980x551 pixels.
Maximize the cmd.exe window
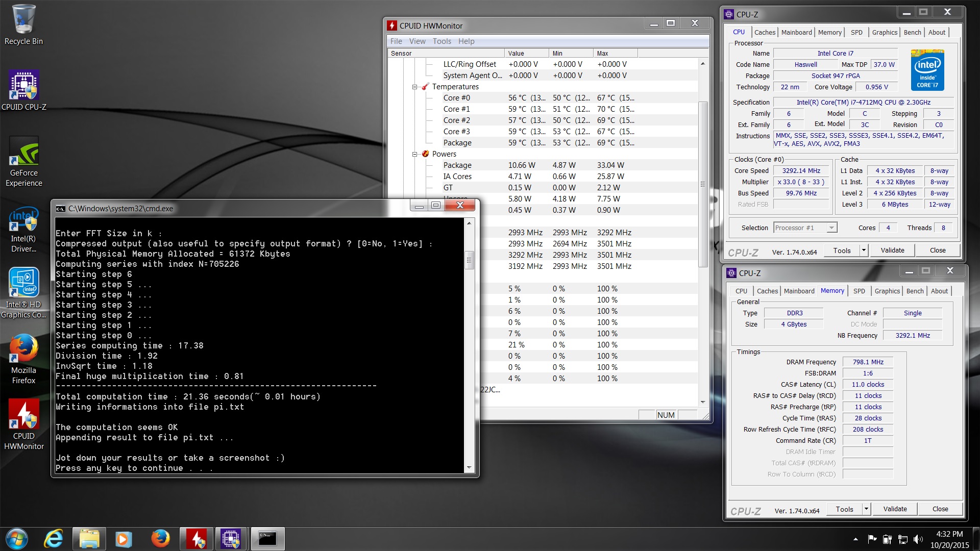tap(435, 205)
